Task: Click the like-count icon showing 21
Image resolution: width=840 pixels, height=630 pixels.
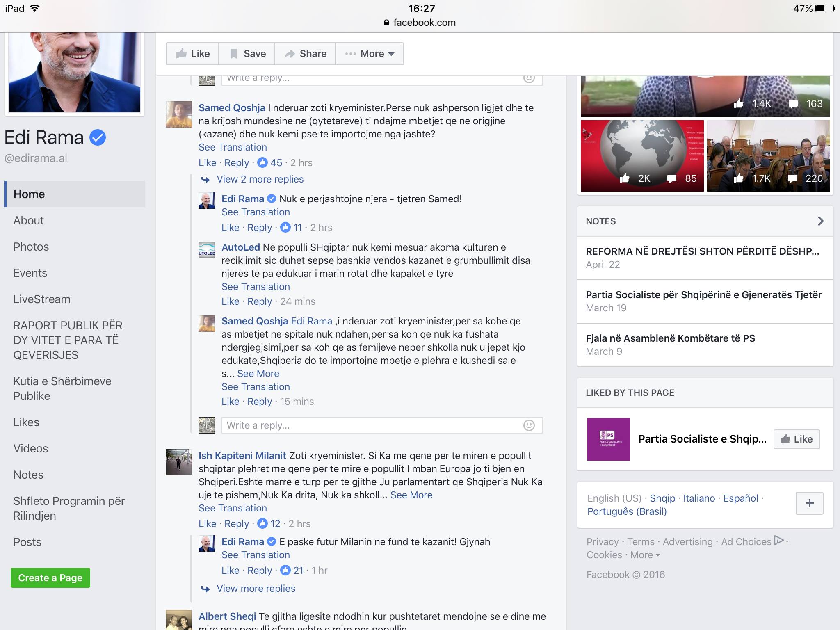Action: (285, 571)
